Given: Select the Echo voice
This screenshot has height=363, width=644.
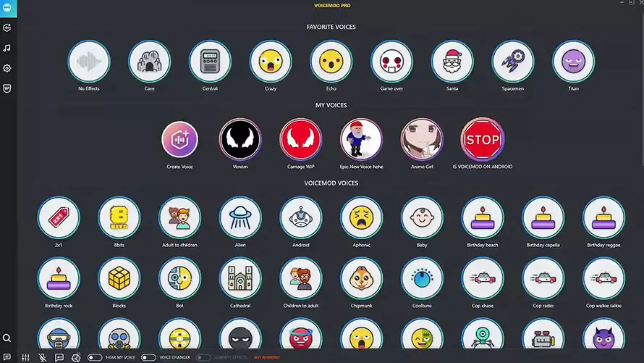Looking at the screenshot, I should click(331, 62).
